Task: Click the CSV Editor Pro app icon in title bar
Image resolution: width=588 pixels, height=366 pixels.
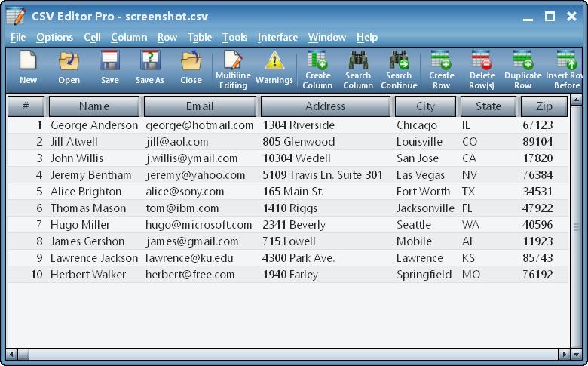Action: click(x=16, y=16)
